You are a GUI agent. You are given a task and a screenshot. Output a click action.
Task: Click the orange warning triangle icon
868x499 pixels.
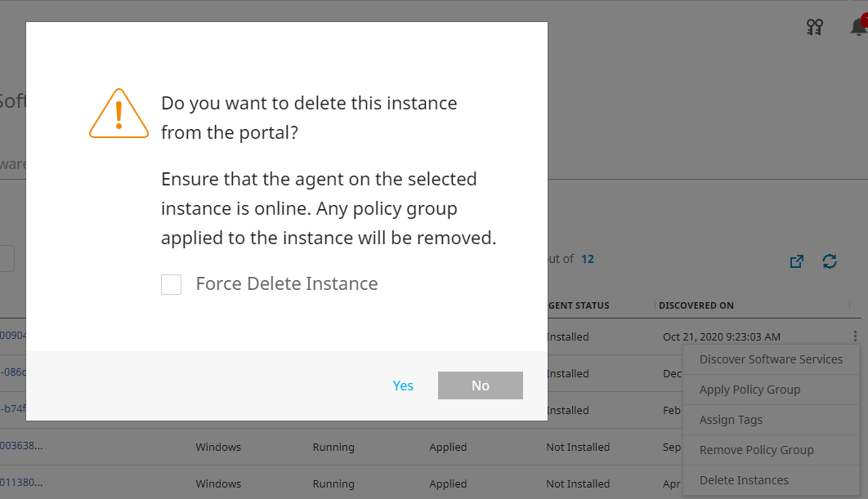point(119,114)
